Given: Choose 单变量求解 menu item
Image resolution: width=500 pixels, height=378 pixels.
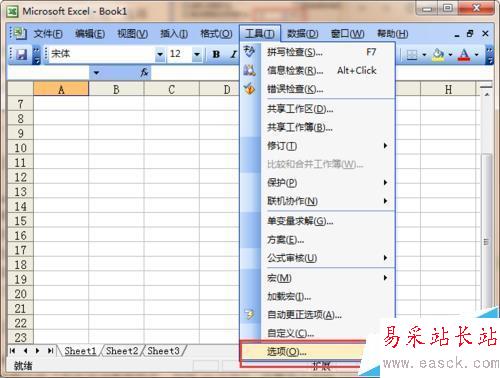Looking at the screenshot, I should pos(317,221).
